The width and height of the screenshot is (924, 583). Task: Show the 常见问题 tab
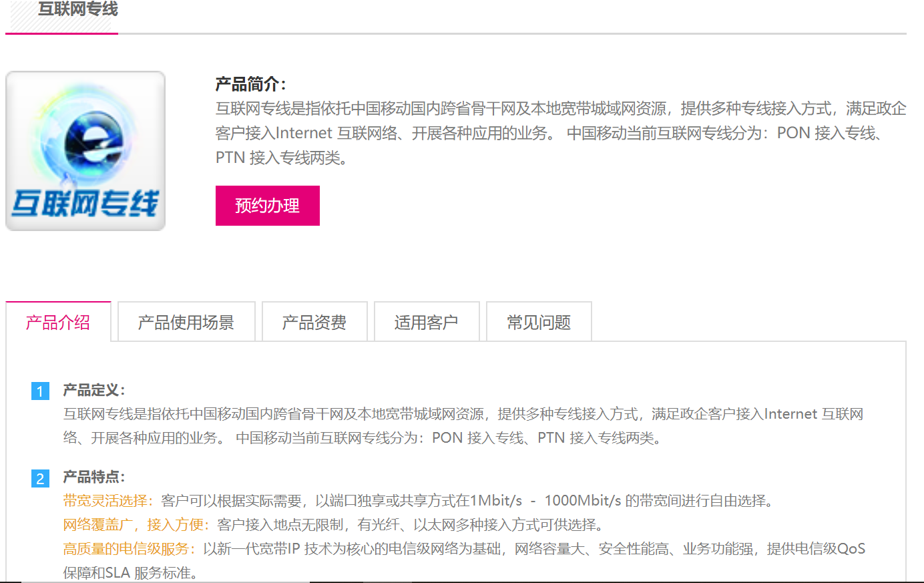click(539, 323)
